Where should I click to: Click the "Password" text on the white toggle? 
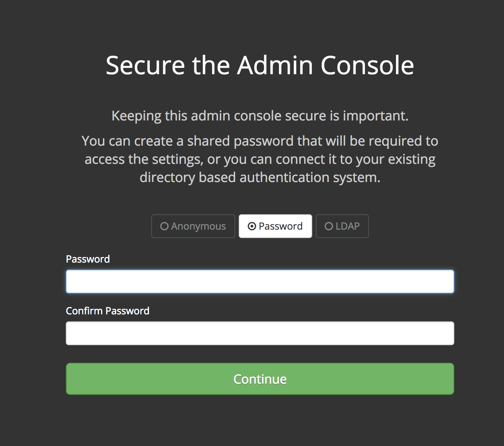coord(281,226)
